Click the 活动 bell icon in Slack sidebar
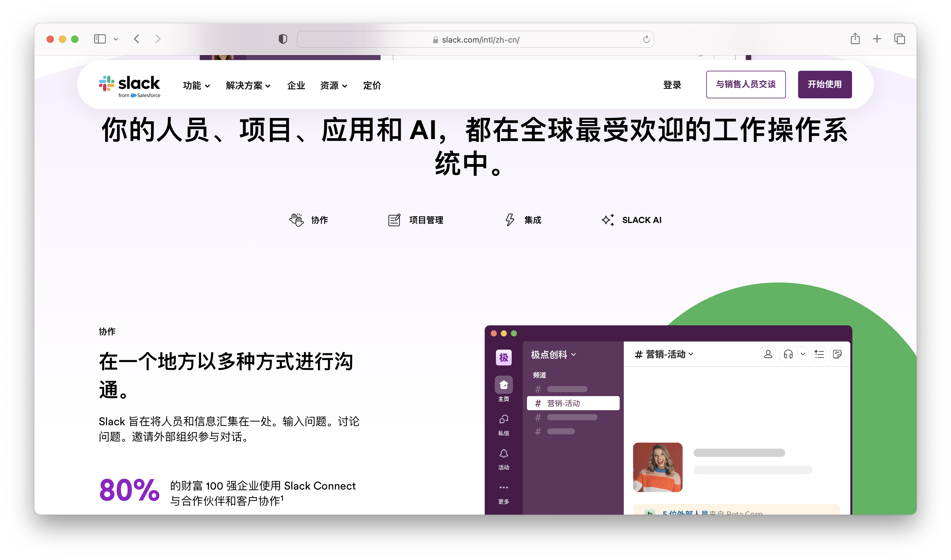 [x=503, y=453]
